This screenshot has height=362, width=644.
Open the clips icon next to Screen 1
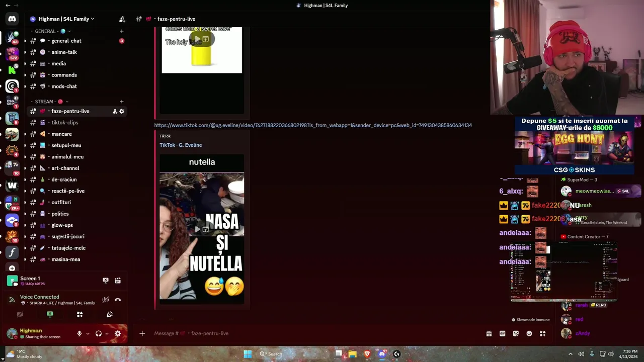coord(118,281)
